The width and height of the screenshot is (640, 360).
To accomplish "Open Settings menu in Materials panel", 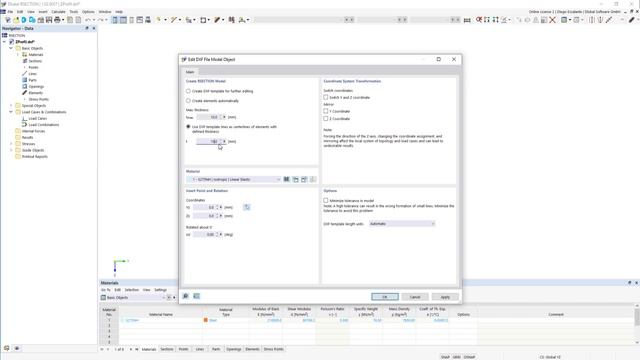I will [160, 290].
